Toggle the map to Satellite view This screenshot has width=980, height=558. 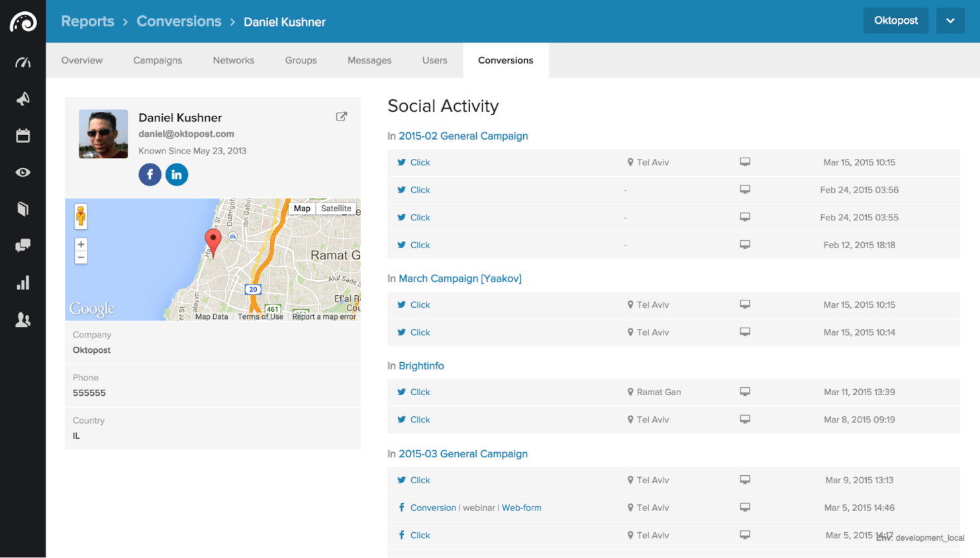point(336,208)
